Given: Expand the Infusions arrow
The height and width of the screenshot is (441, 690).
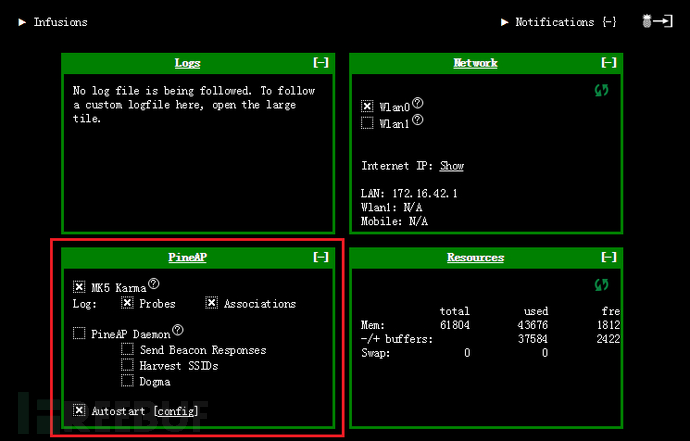Looking at the screenshot, I should (22, 22).
